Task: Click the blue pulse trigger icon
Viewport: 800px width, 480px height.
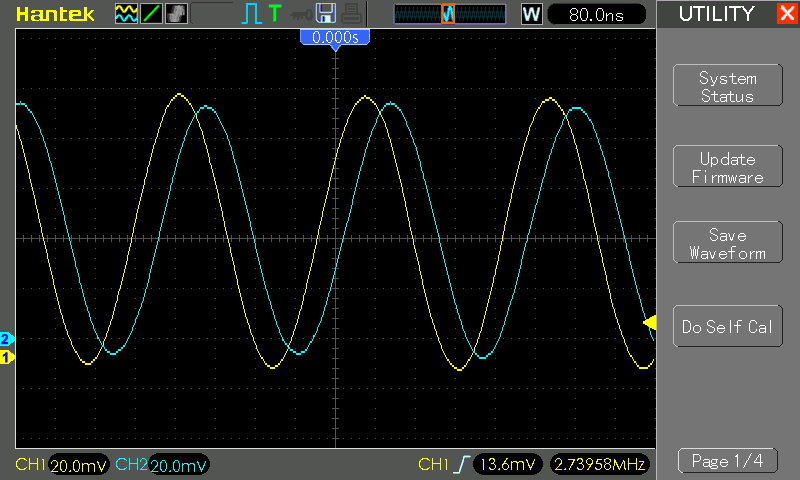Action: pos(251,14)
